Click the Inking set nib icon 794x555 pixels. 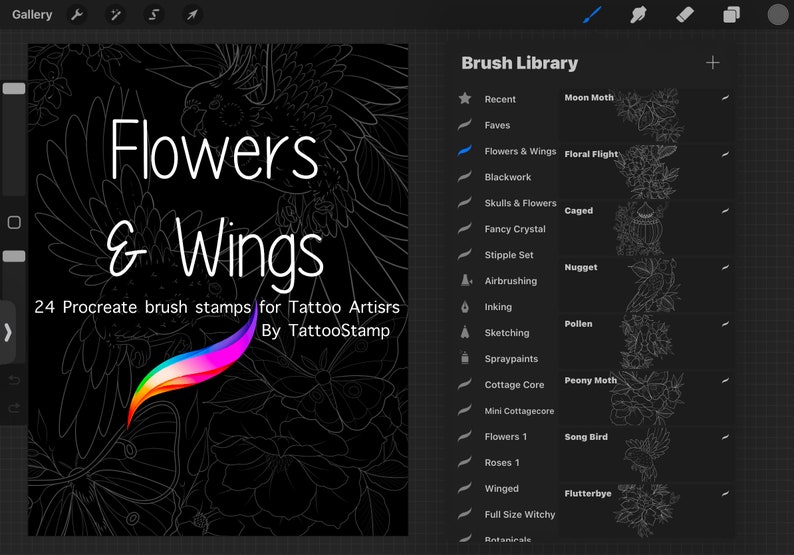465,306
